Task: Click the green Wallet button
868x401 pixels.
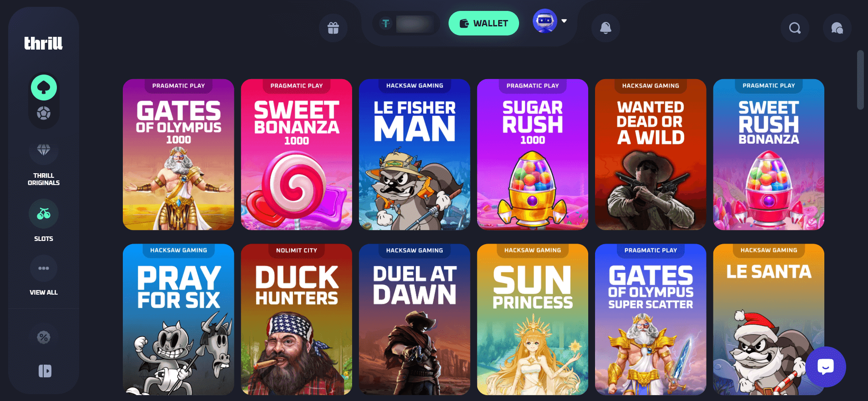Action: 484,23
